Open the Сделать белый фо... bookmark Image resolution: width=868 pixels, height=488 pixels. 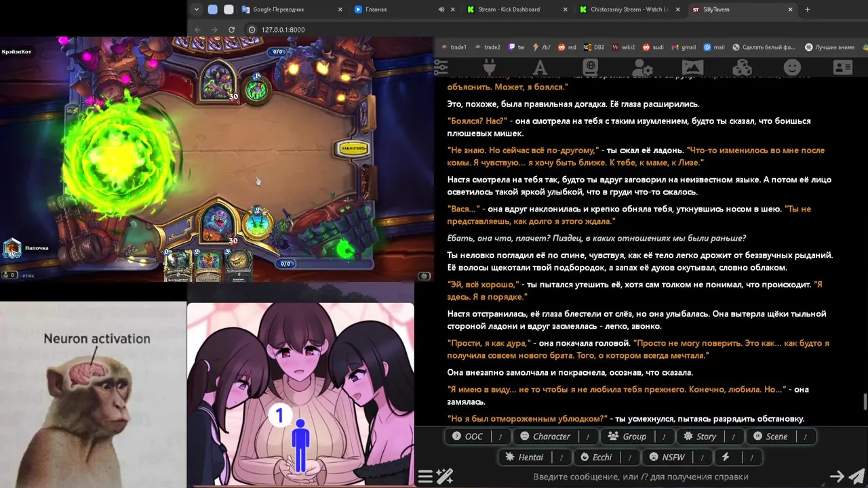pyautogui.click(x=763, y=47)
